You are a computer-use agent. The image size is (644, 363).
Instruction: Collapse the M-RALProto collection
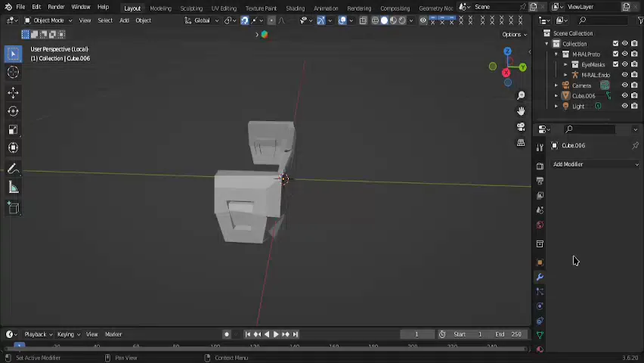(556, 54)
